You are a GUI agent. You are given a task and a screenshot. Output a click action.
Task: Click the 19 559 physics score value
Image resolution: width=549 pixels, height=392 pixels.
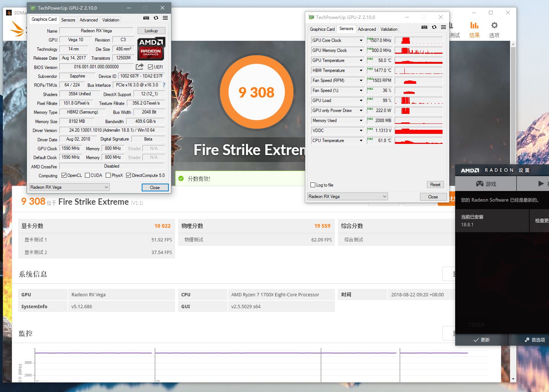[x=322, y=226]
